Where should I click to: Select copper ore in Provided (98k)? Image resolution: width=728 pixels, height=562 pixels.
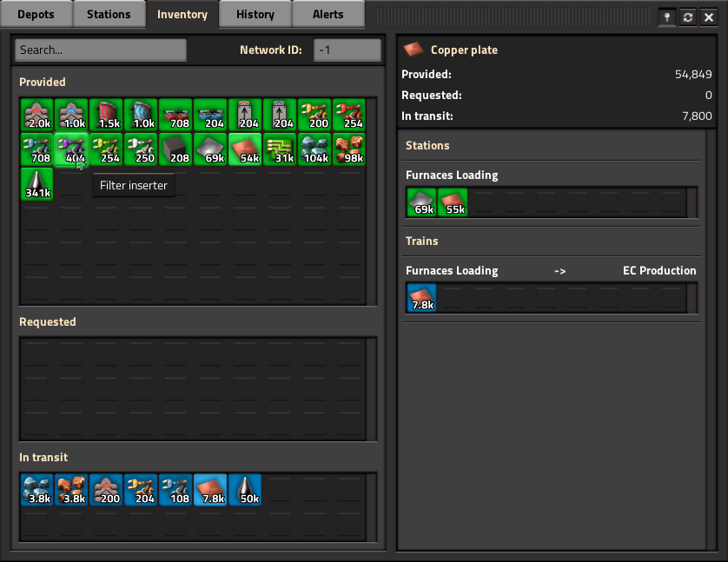click(x=350, y=149)
